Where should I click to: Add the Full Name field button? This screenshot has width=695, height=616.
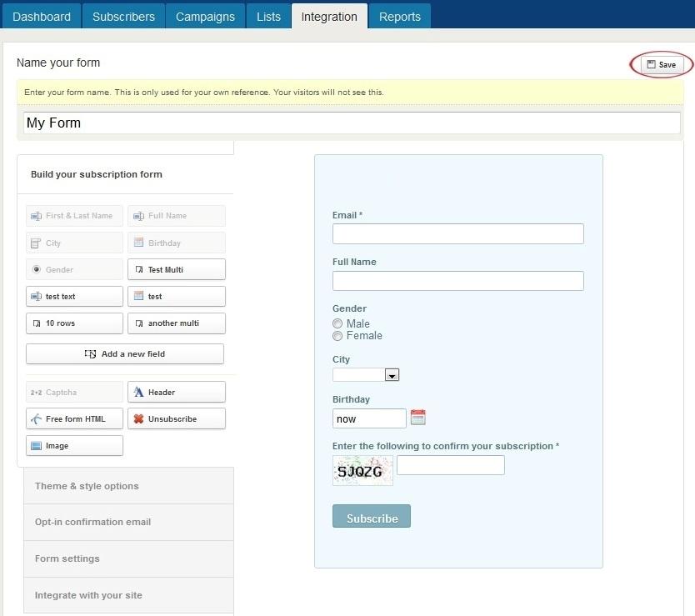[177, 216]
